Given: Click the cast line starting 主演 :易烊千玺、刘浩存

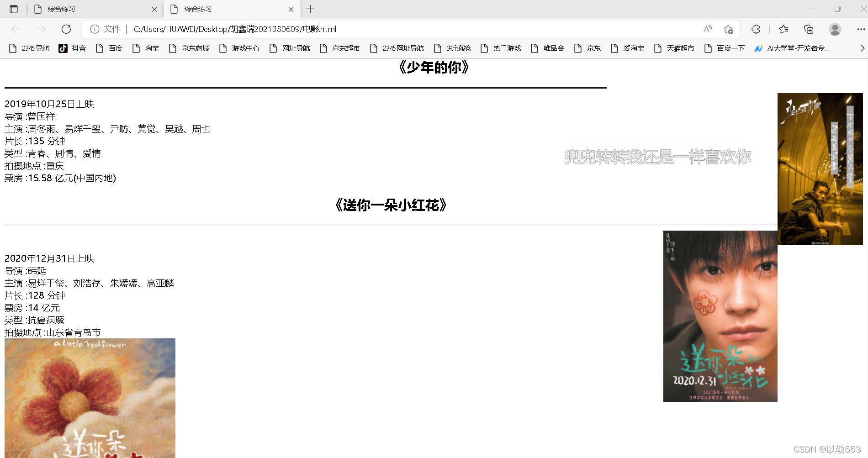Looking at the screenshot, I should coord(90,283).
